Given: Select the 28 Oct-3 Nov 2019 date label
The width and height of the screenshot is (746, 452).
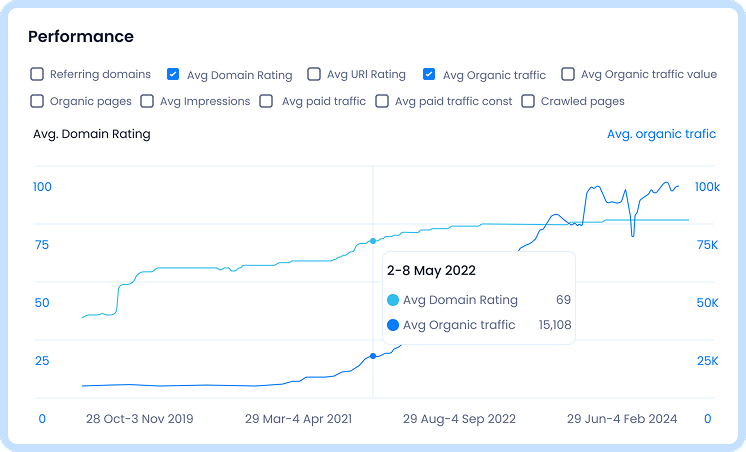Looking at the screenshot, I should point(140,419).
